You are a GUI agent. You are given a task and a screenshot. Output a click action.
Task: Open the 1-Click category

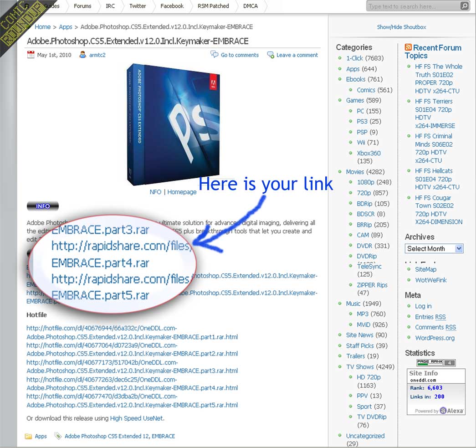tap(354, 58)
